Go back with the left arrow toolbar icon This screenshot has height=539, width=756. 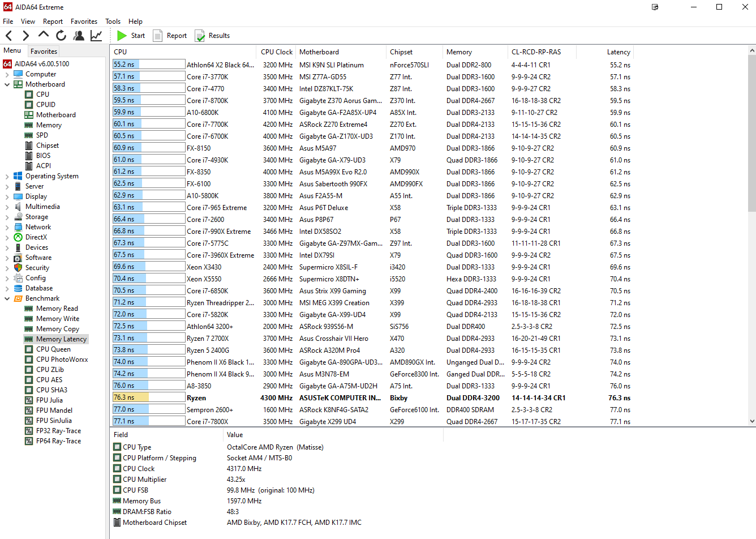click(x=8, y=36)
